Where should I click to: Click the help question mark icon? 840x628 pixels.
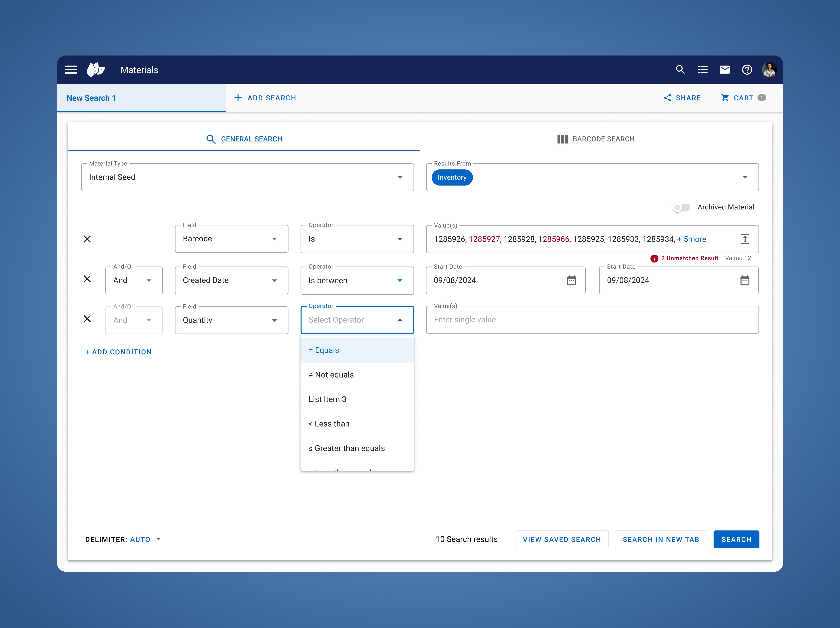tap(747, 70)
